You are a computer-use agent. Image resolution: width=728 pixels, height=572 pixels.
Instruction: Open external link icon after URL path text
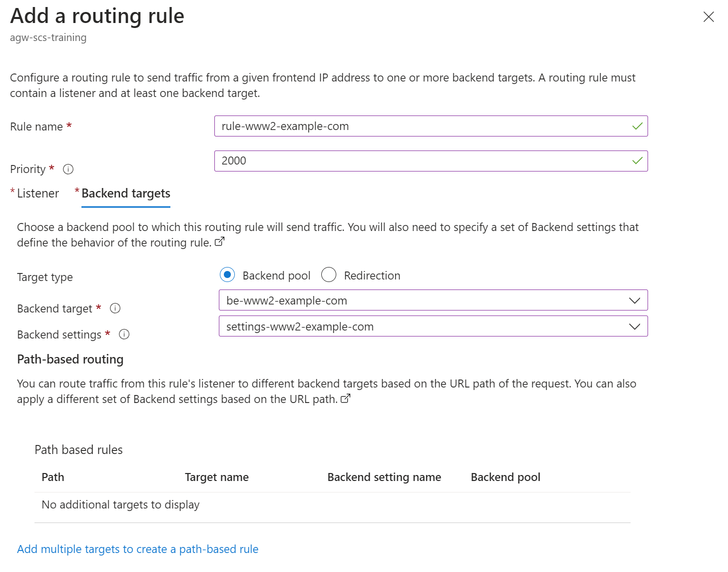tap(346, 398)
